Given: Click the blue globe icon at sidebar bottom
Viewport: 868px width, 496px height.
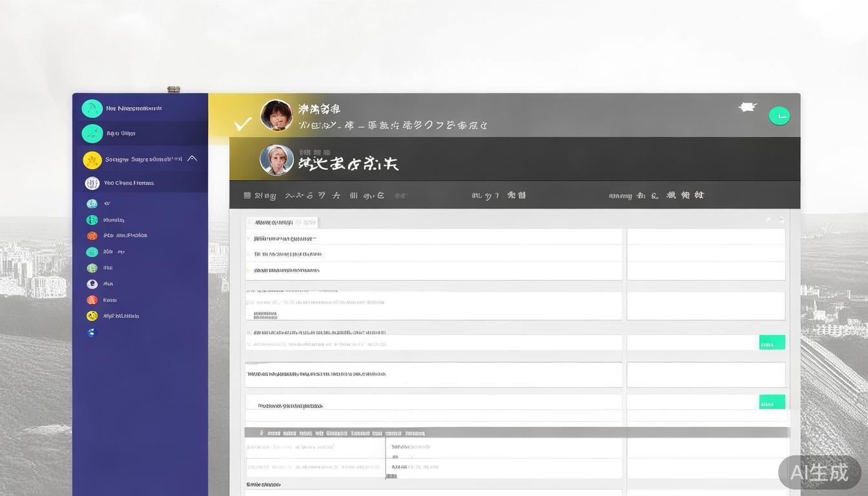Looking at the screenshot, I should 92,332.
